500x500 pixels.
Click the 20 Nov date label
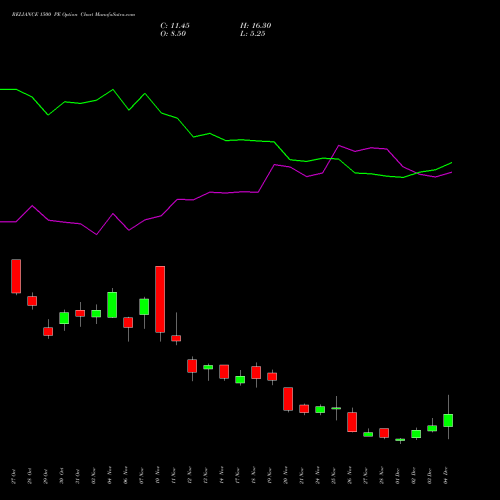tap(285, 476)
